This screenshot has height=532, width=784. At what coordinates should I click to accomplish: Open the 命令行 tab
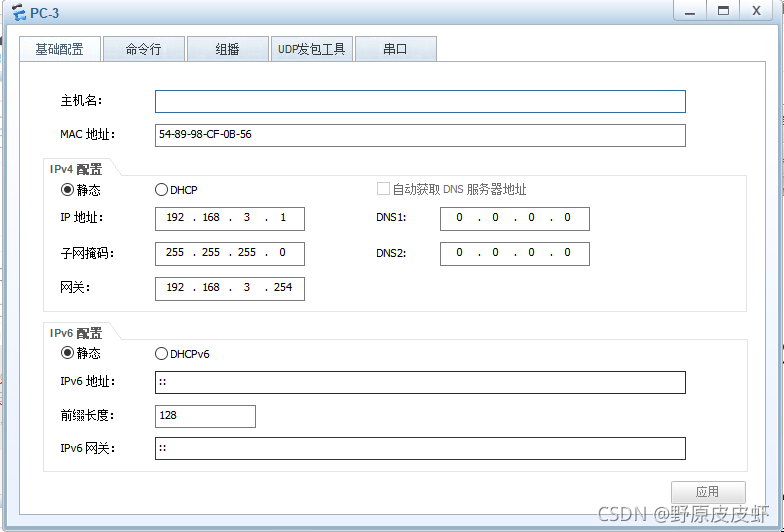[x=144, y=49]
